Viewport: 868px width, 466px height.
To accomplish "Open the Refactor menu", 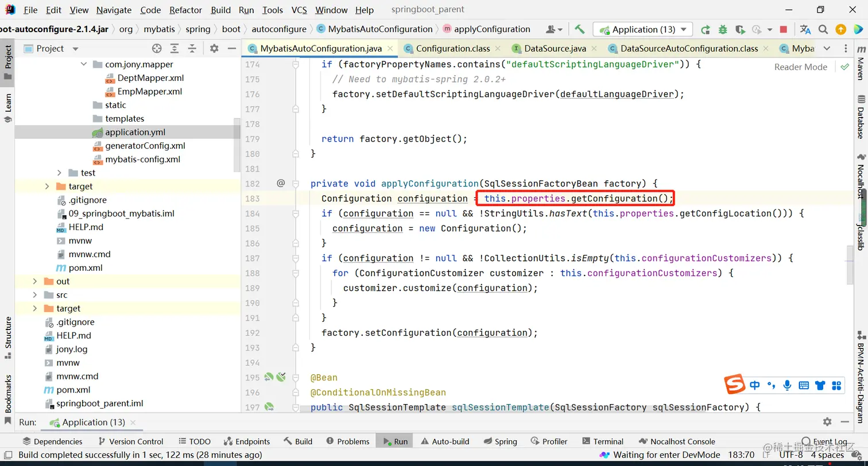I will (x=185, y=10).
